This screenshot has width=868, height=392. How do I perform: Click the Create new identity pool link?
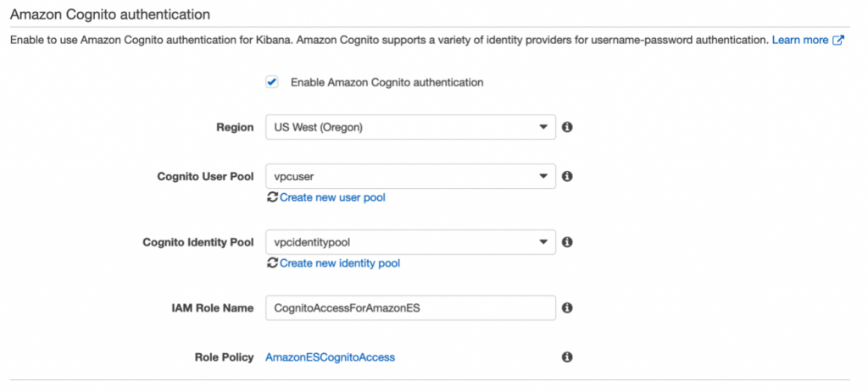(339, 263)
